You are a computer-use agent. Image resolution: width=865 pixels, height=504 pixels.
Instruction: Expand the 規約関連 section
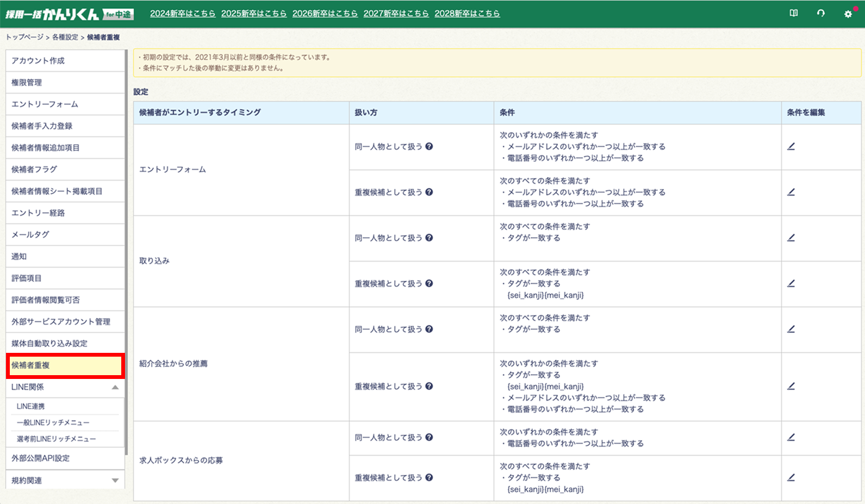pyautogui.click(x=115, y=481)
